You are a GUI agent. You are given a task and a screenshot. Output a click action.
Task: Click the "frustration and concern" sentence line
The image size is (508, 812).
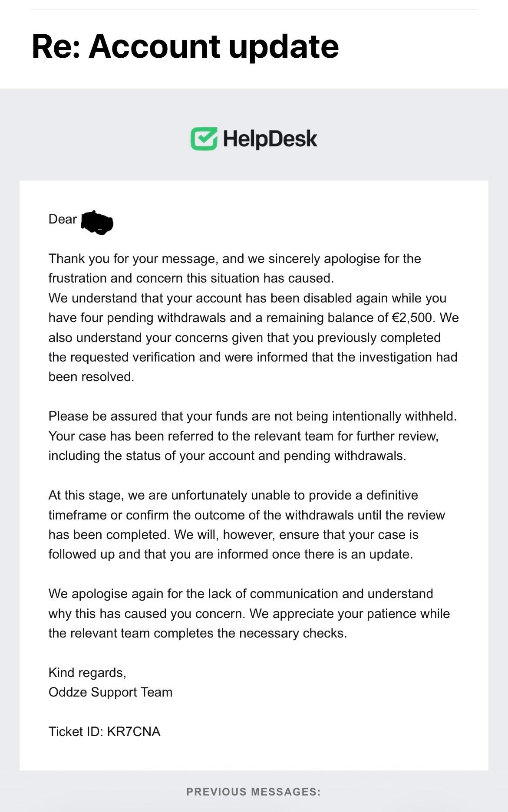(x=191, y=278)
